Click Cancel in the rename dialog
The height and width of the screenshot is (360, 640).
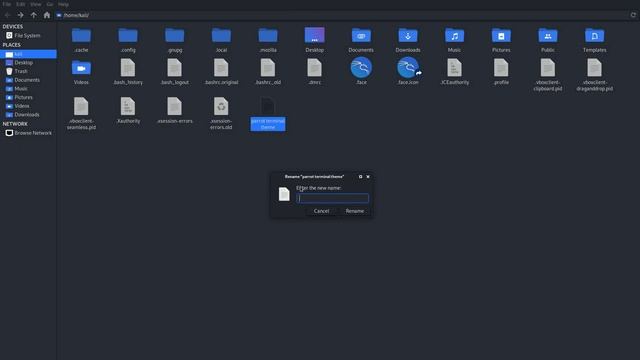point(321,211)
